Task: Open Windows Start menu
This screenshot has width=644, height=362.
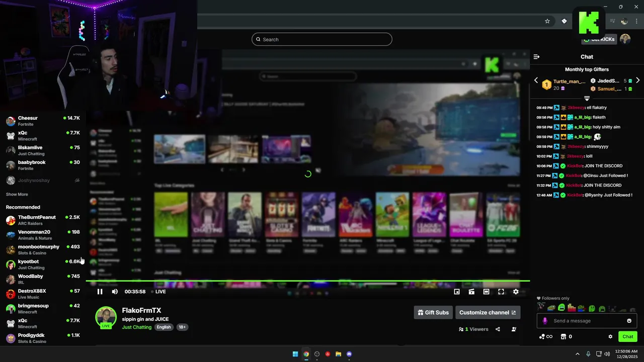Action: pyautogui.click(x=295, y=354)
